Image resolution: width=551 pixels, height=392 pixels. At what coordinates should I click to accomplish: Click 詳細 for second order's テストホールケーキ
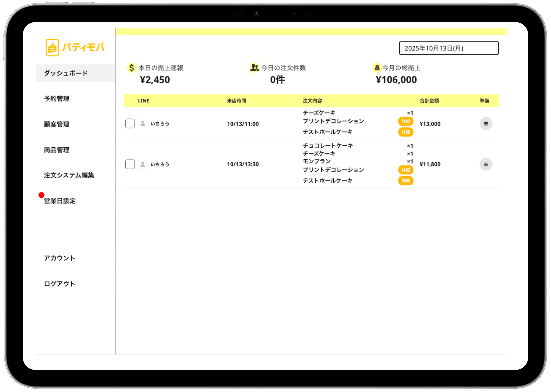coord(405,181)
